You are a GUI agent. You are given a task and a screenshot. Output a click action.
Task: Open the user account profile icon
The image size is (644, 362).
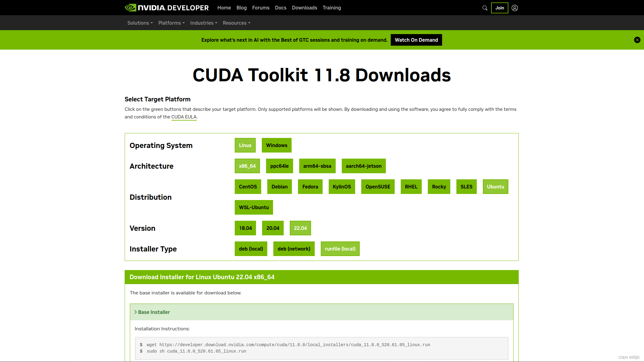click(515, 8)
